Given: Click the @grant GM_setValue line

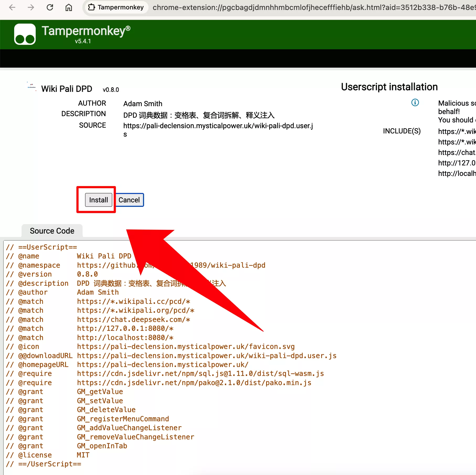Looking at the screenshot, I should coord(65,401).
